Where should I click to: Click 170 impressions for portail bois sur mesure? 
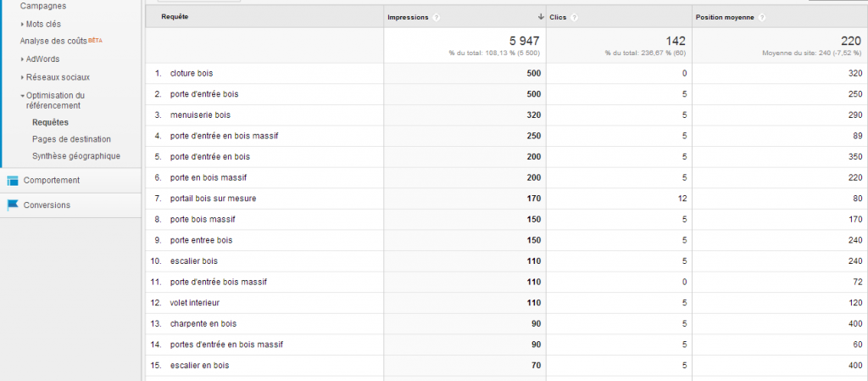pos(534,199)
